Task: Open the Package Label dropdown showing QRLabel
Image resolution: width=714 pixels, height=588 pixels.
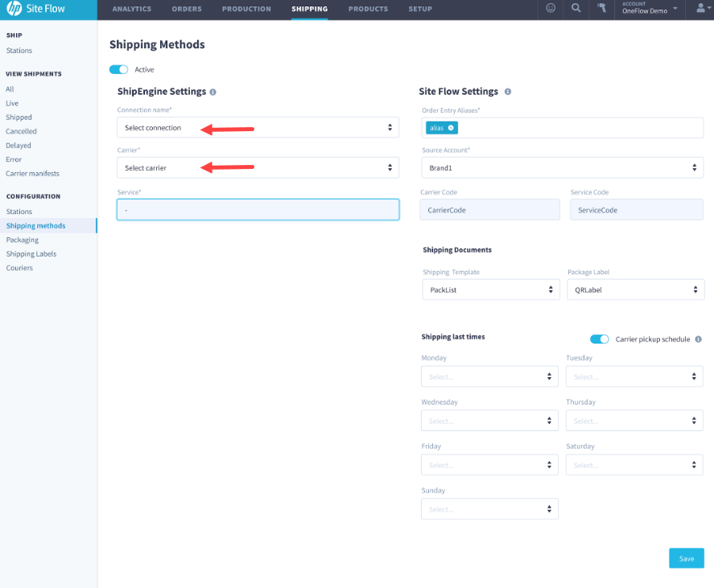Action: pyautogui.click(x=636, y=289)
